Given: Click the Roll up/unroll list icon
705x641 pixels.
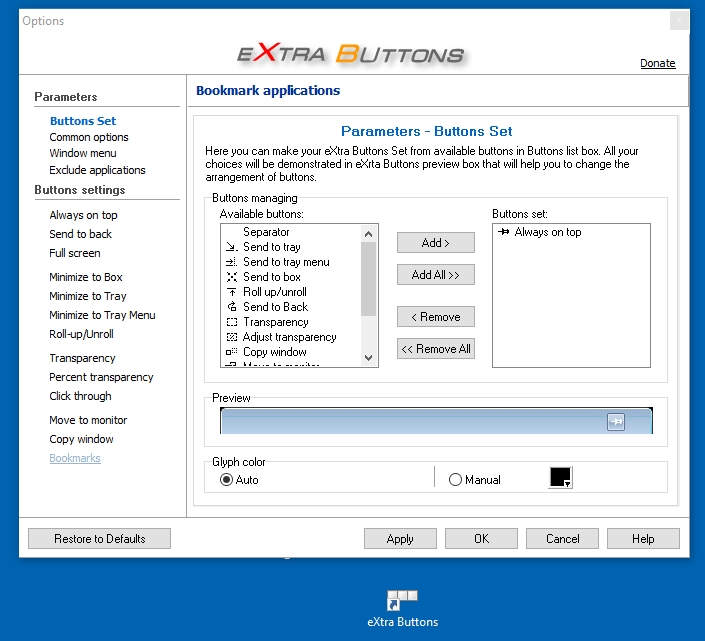Looking at the screenshot, I should point(231,292).
